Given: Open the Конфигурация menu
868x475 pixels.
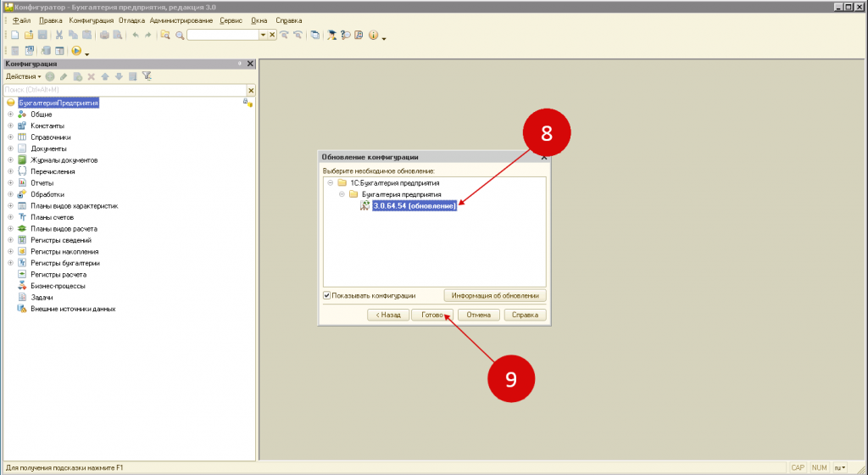Looking at the screenshot, I should [x=91, y=20].
